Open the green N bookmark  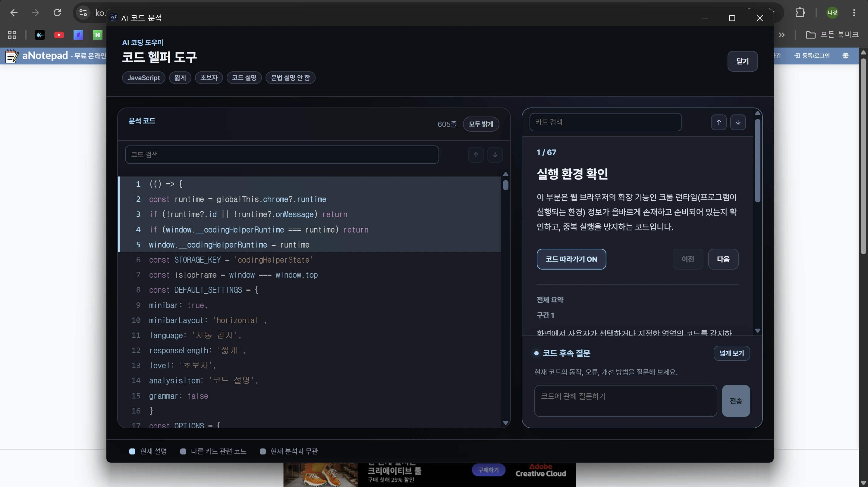click(x=98, y=35)
